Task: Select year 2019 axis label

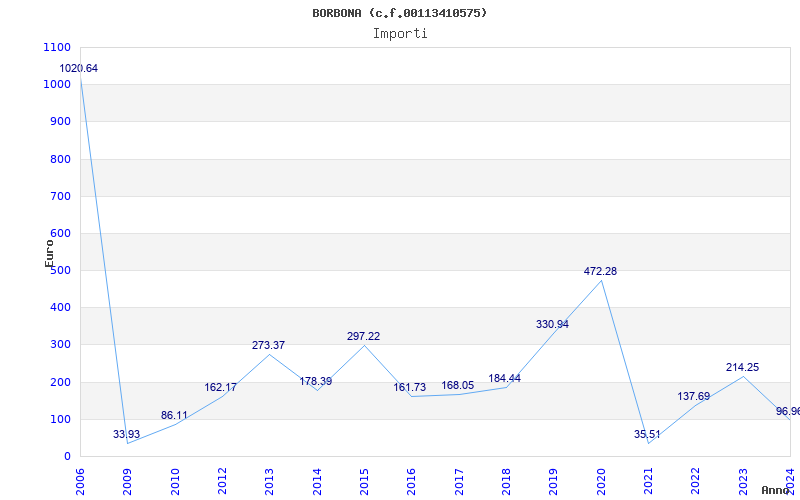Action: (x=554, y=482)
